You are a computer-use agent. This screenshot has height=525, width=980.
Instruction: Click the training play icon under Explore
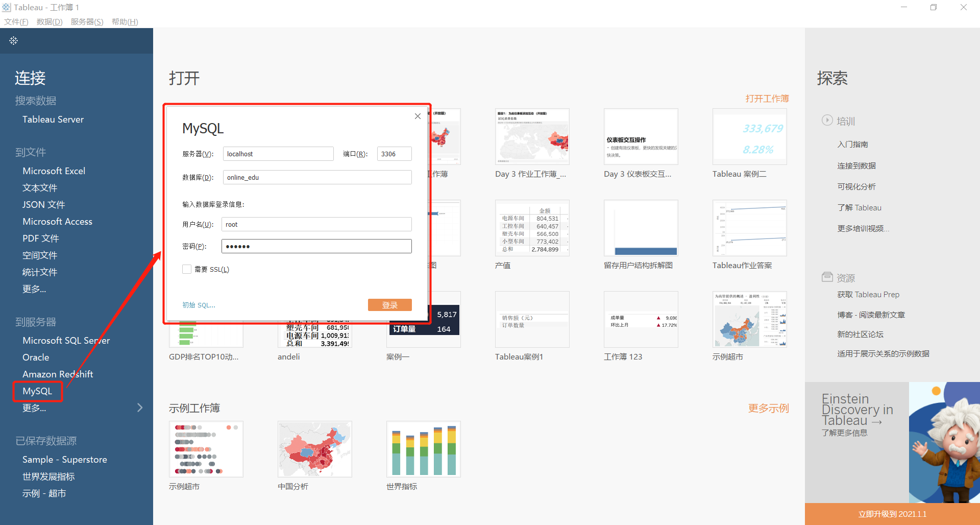click(827, 120)
